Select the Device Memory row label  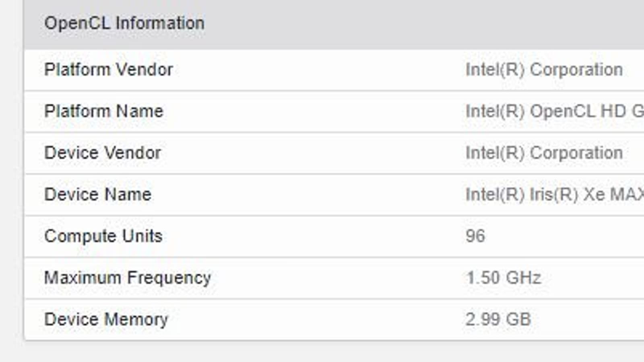(x=106, y=319)
